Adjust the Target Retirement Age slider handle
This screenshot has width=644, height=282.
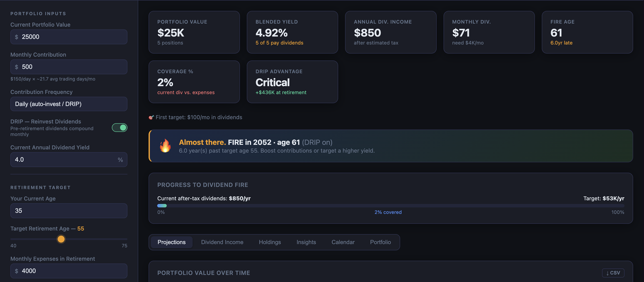61,239
